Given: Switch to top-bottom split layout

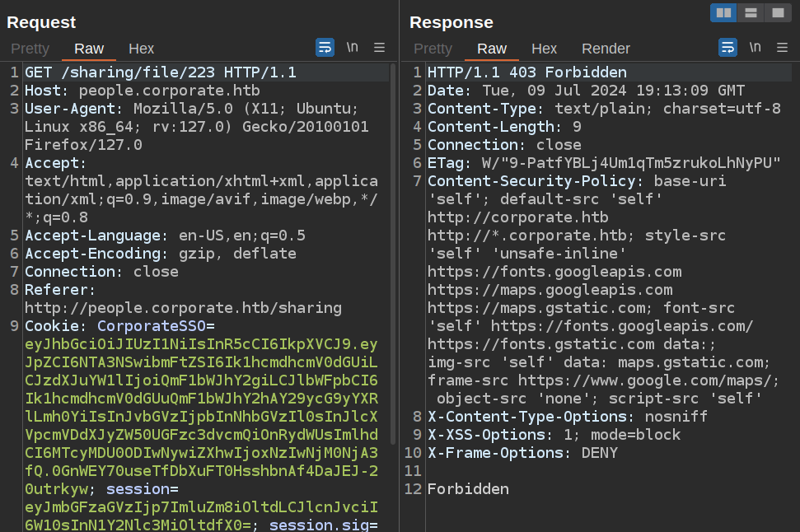Looking at the screenshot, I should pos(751,12).
